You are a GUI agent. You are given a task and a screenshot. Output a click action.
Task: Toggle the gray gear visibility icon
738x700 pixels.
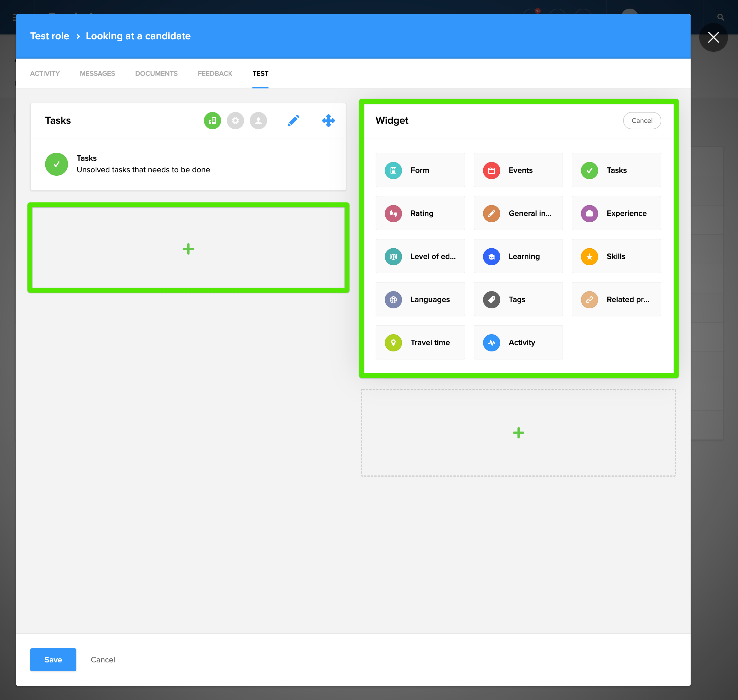(235, 121)
